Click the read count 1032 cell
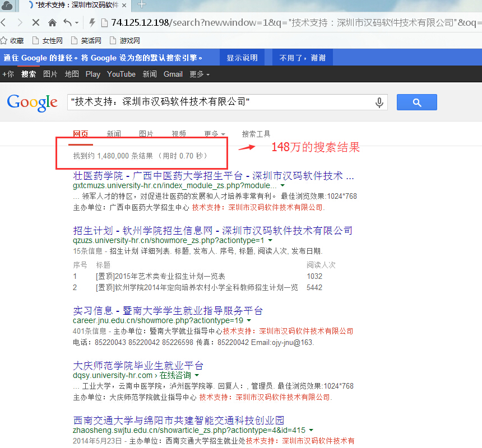482x448 pixels. tap(314, 276)
